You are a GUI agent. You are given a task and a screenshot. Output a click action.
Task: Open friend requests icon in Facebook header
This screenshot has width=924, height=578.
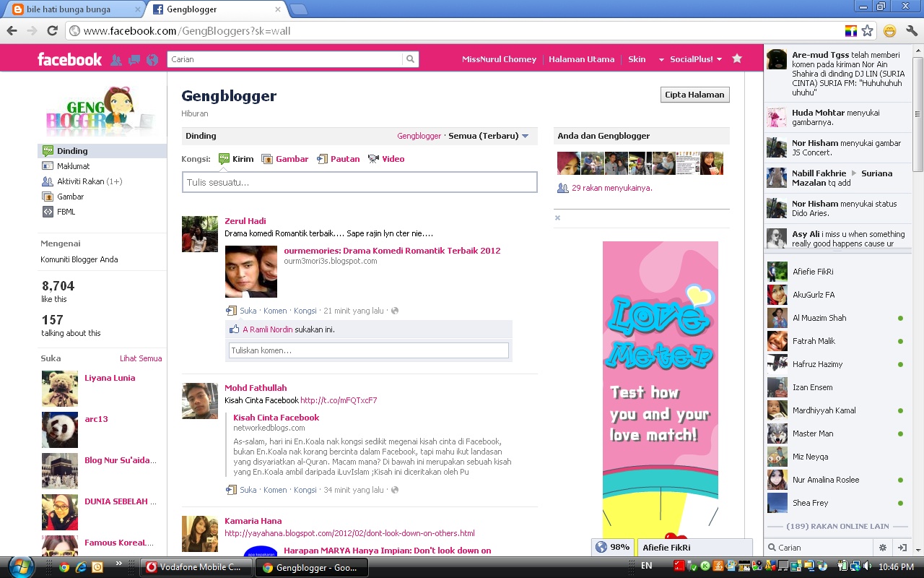click(x=115, y=60)
